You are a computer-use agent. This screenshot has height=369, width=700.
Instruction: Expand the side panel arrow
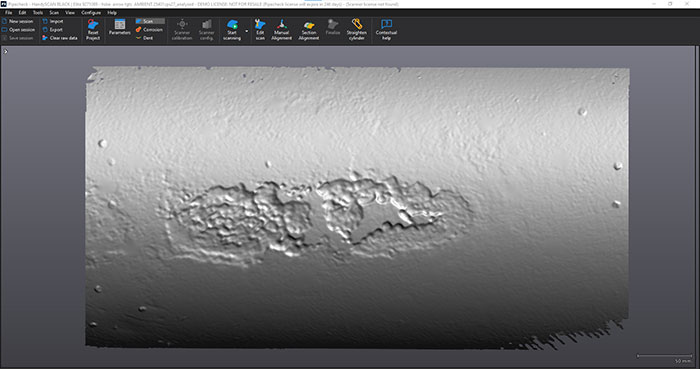point(6,52)
